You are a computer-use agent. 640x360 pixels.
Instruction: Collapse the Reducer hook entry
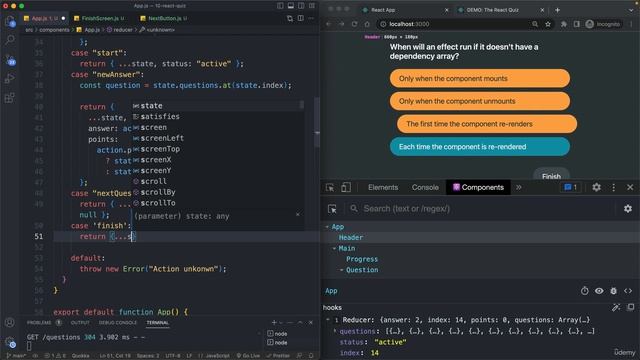coord(328,320)
